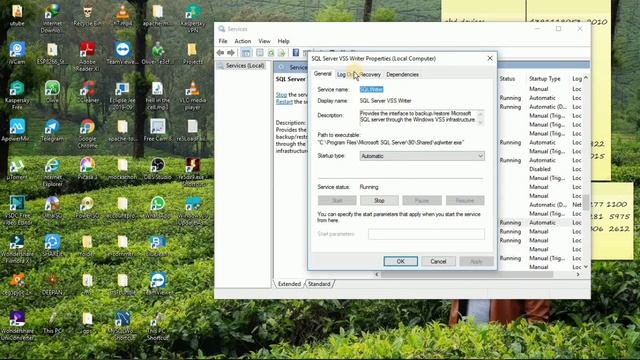
Task: Open Adobe Reader XI desktop icon
Action: 87,56
